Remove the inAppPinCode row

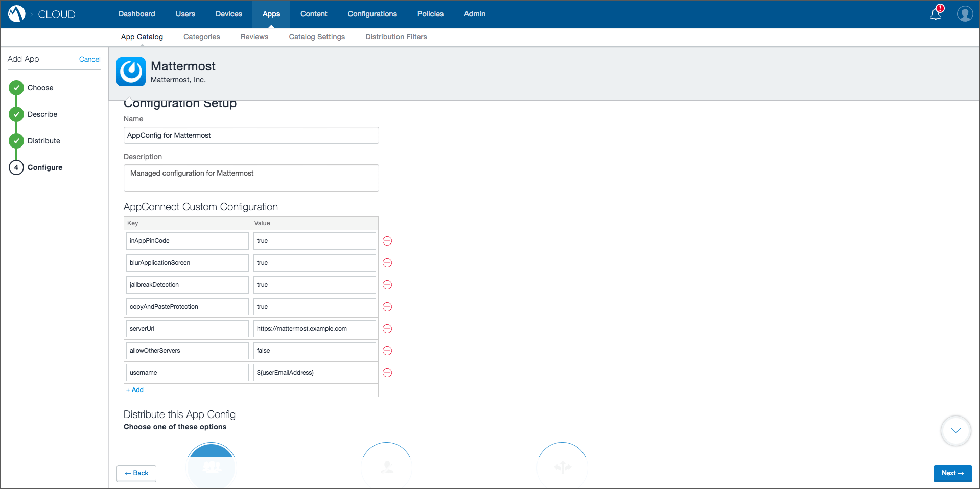coord(387,241)
